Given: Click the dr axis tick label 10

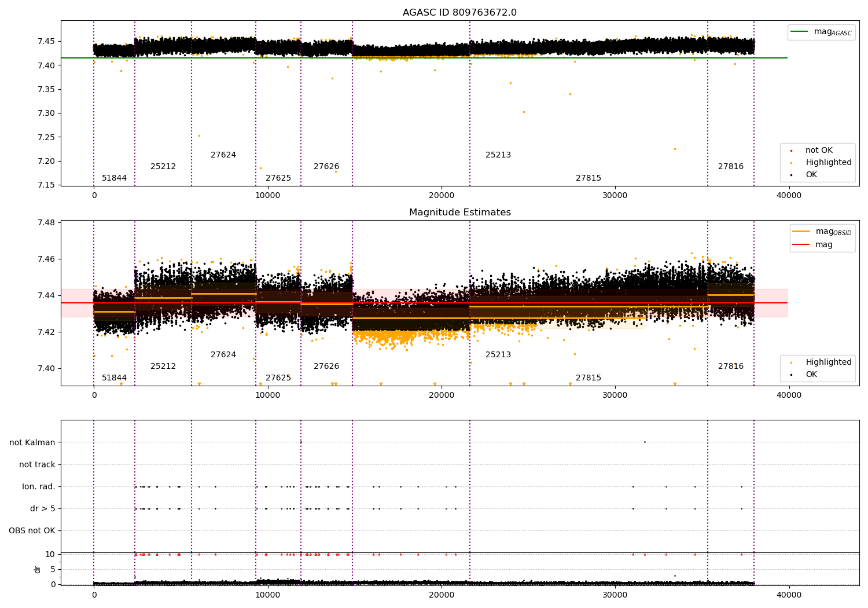Looking at the screenshot, I should (50, 555).
